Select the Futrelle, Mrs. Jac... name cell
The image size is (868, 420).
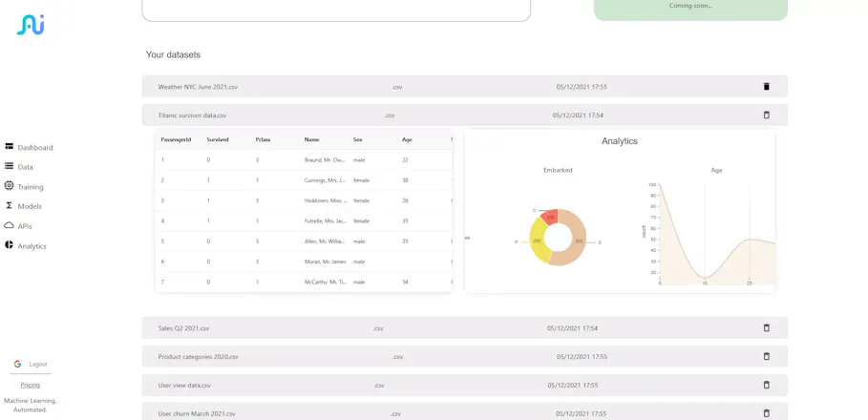[x=326, y=220]
